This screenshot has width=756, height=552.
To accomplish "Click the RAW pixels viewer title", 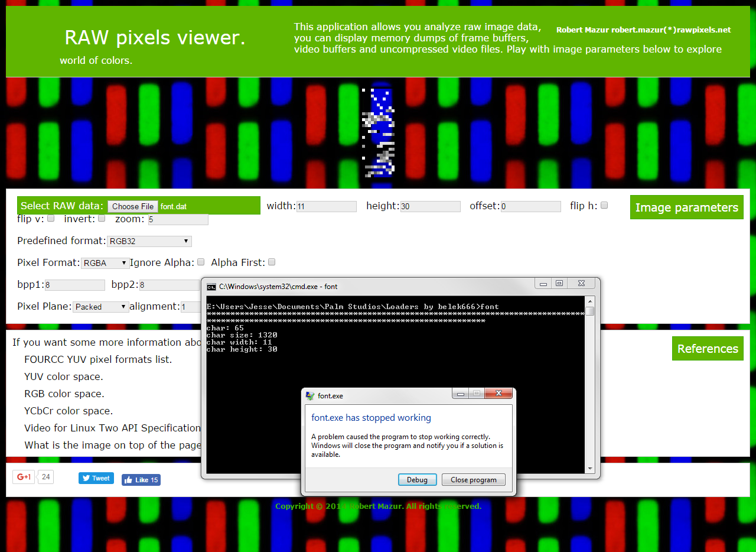I will (x=155, y=38).
